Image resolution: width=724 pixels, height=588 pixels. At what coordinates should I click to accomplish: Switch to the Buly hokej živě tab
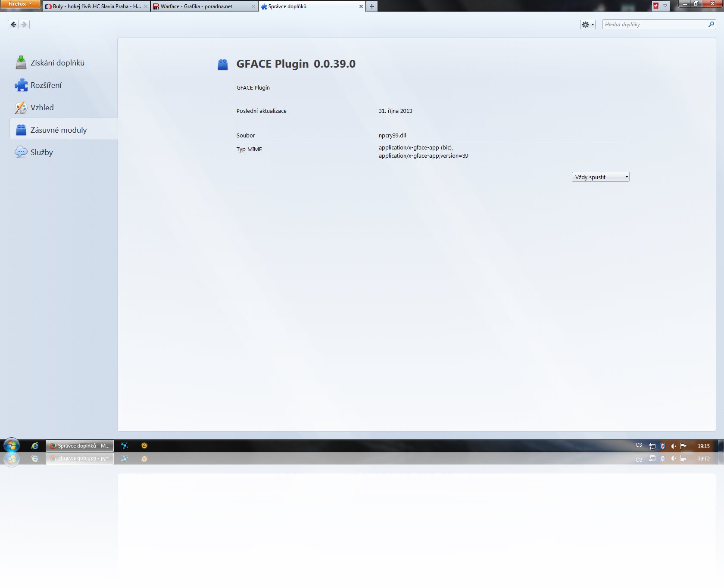point(97,6)
